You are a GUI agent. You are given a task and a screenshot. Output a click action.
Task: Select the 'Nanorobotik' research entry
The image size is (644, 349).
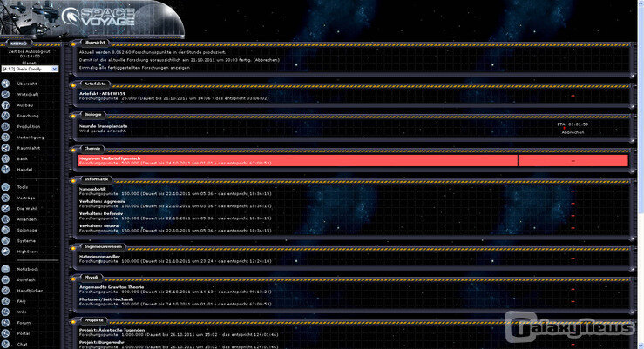(92, 189)
